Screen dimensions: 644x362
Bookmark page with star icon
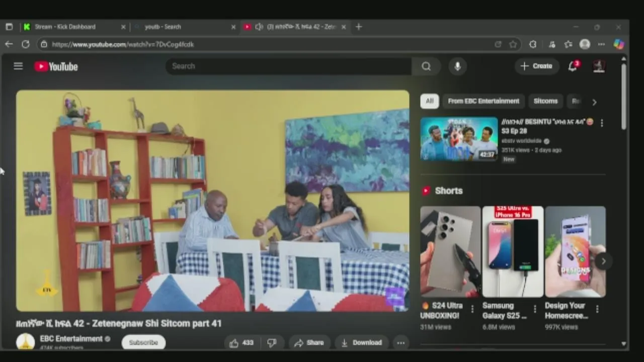click(513, 44)
